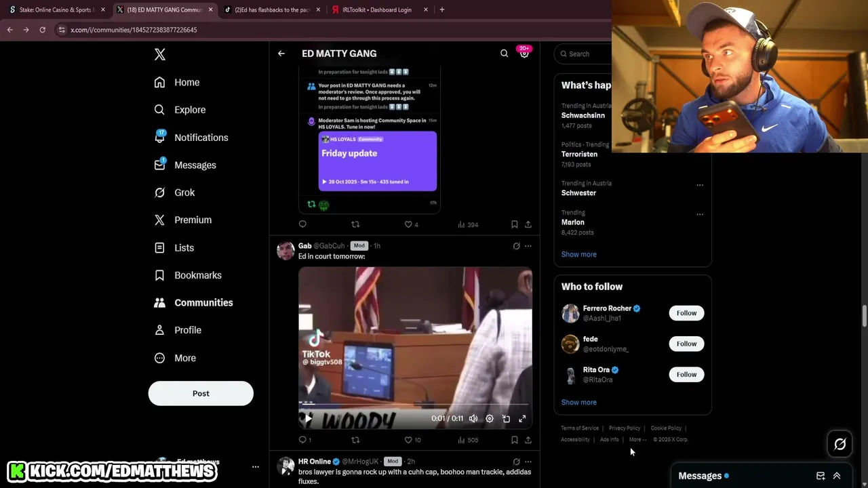Repost Gab's court video post
This screenshot has width=868, height=488.
355,440
